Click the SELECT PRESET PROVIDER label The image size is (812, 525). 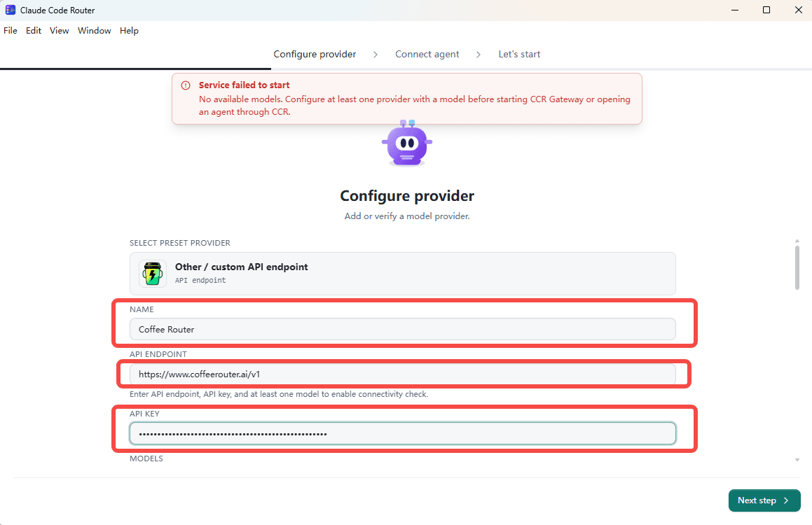pos(179,243)
